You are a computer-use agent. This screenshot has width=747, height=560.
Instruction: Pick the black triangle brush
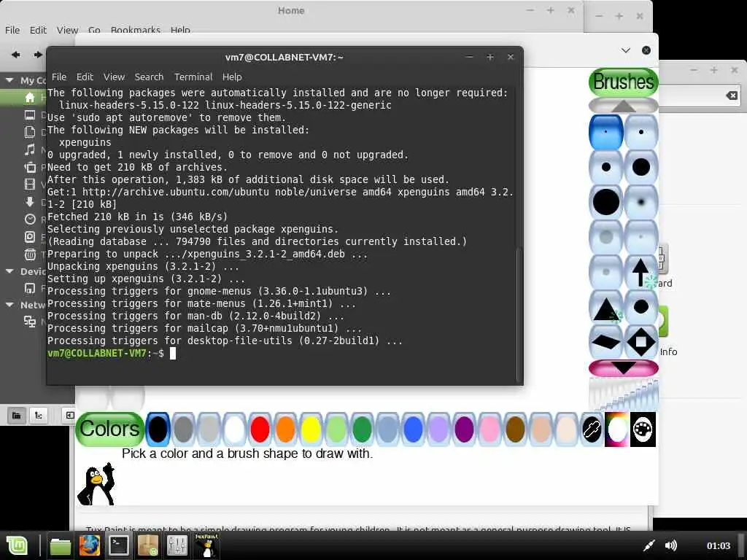click(605, 307)
